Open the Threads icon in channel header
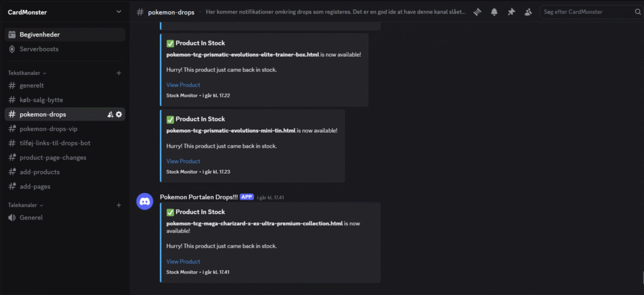Screen dimensions: 644x295 click(x=477, y=12)
